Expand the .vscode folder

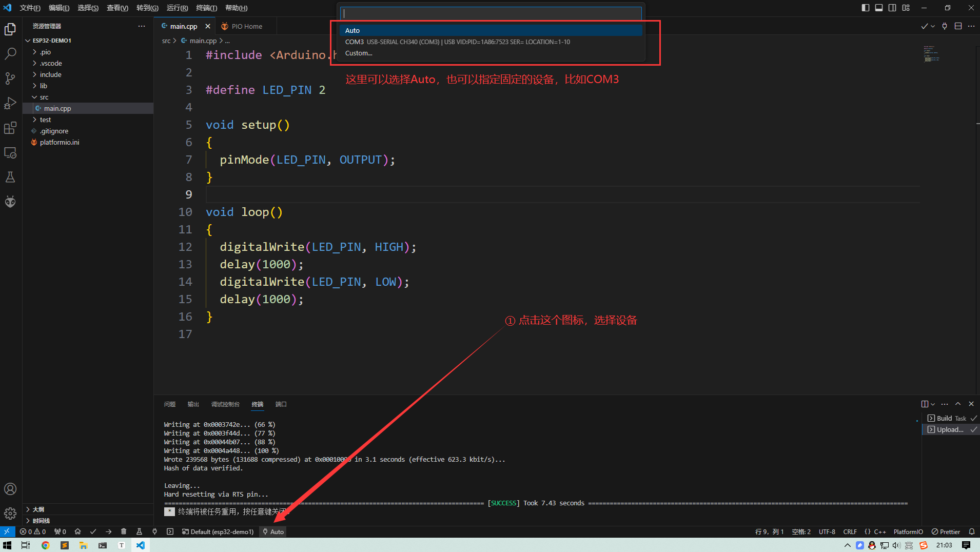click(88, 63)
